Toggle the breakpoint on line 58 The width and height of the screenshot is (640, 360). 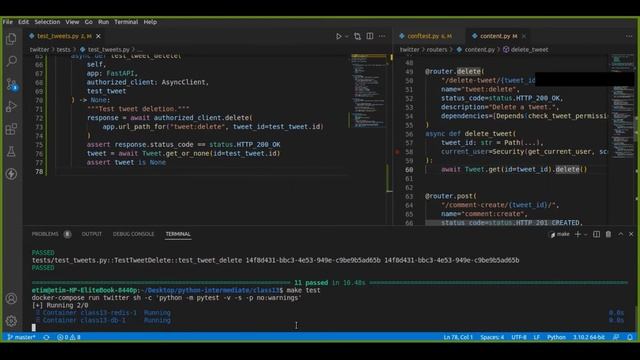[397, 152]
